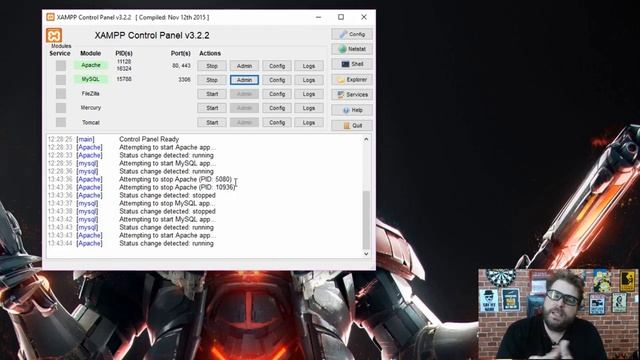The image size is (640, 360).
Task: Click the log scrollbar up arrow
Action: 366,139
